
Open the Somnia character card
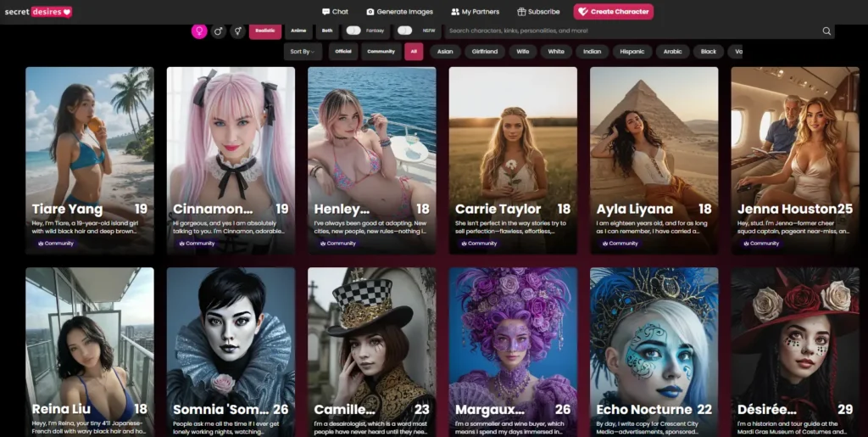tap(231, 352)
